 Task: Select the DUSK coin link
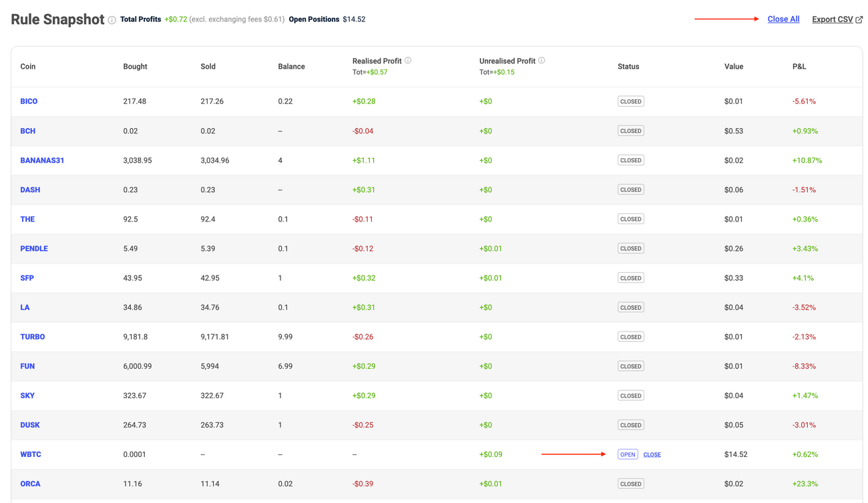point(31,424)
